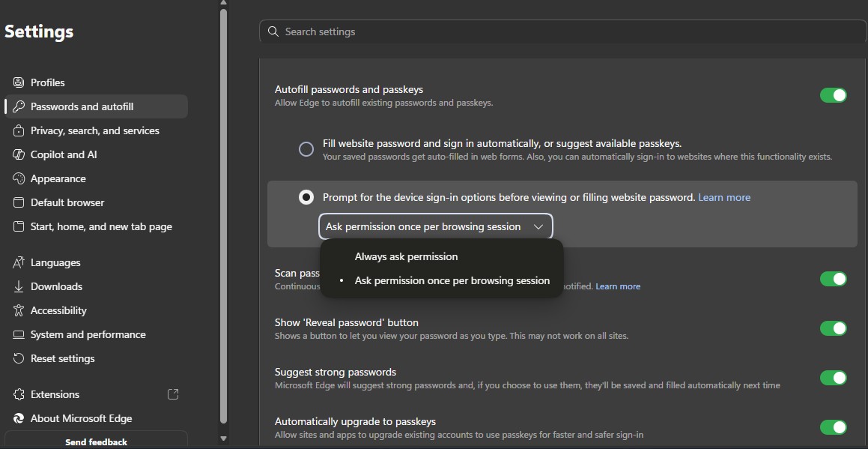Open Languages settings
Screen dimensions: 868x449
97,263
